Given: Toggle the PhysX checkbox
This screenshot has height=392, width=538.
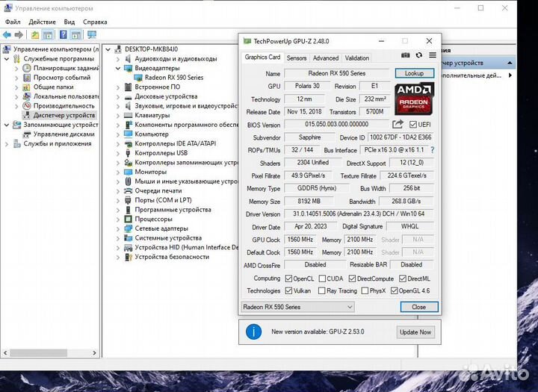Looking at the screenshot, I should (x=365, y=291).
